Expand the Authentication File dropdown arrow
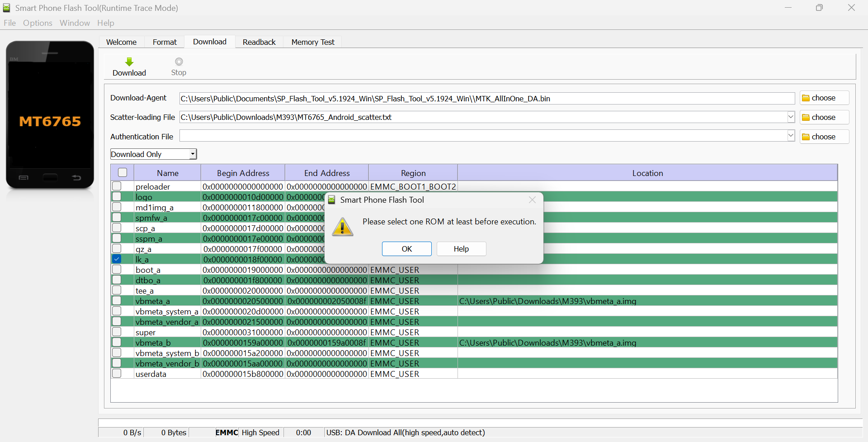Image resolution: width=868 pixels, height=442 pixels. tap(791, 136)
